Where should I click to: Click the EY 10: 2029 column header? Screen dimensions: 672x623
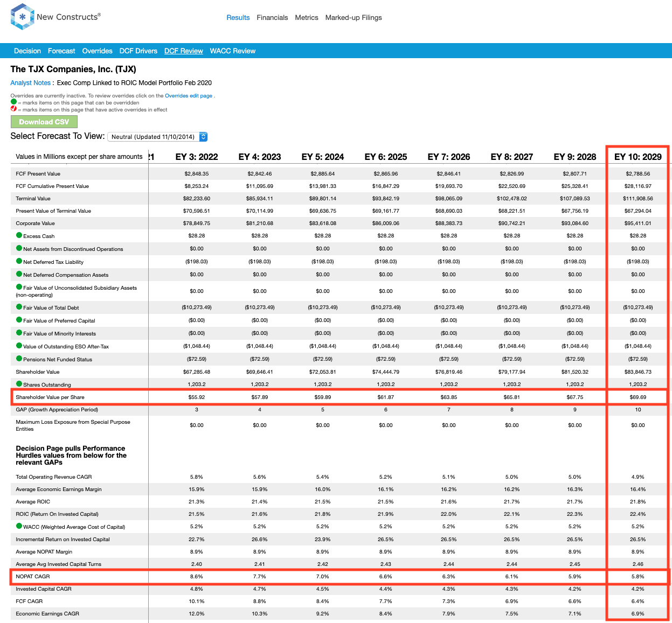click(638, 157)
